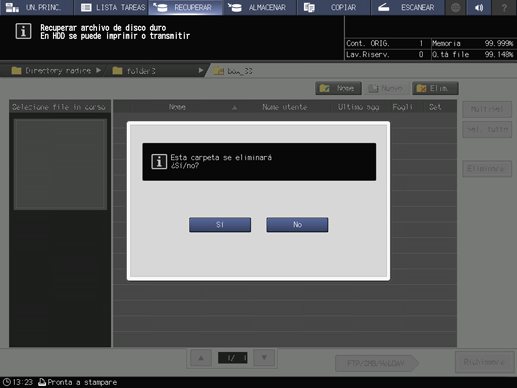Open the ALMACENAR tab
Viewport: 517px width, 388px height.
click(x=260, y=7)
